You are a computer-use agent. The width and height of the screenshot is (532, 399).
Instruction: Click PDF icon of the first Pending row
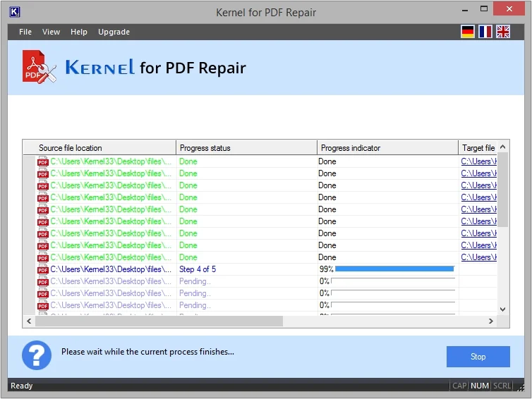point(43,281)
